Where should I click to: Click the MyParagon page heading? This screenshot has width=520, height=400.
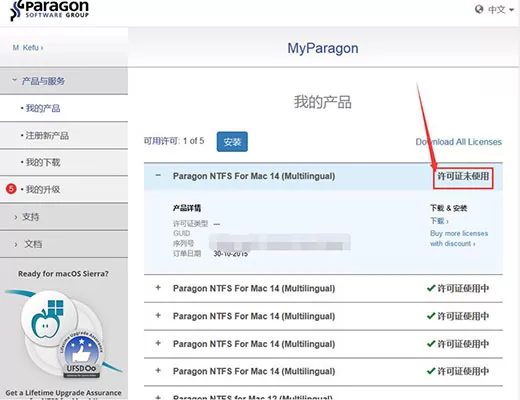tap(323, 48)
